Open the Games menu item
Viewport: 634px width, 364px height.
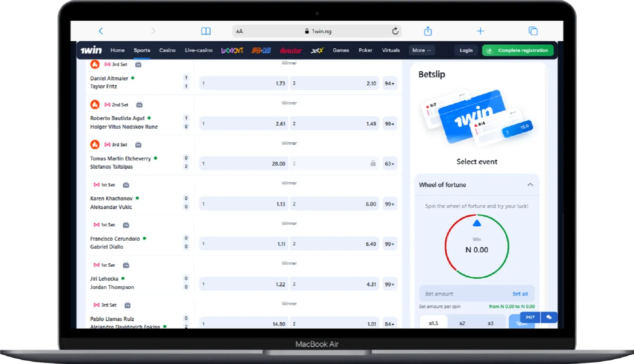(x=341, y=50)
